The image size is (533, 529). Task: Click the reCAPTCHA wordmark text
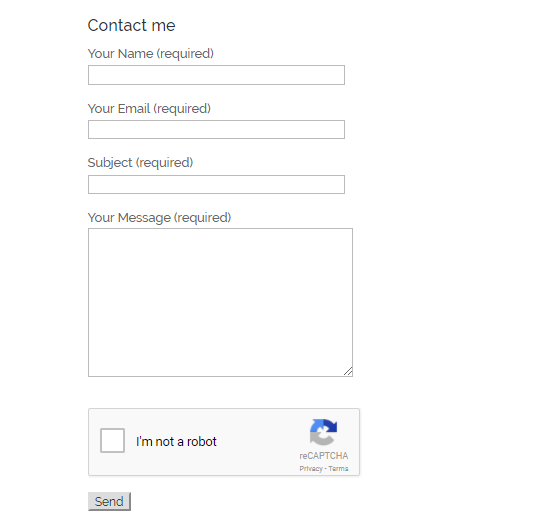click(324, 456)
